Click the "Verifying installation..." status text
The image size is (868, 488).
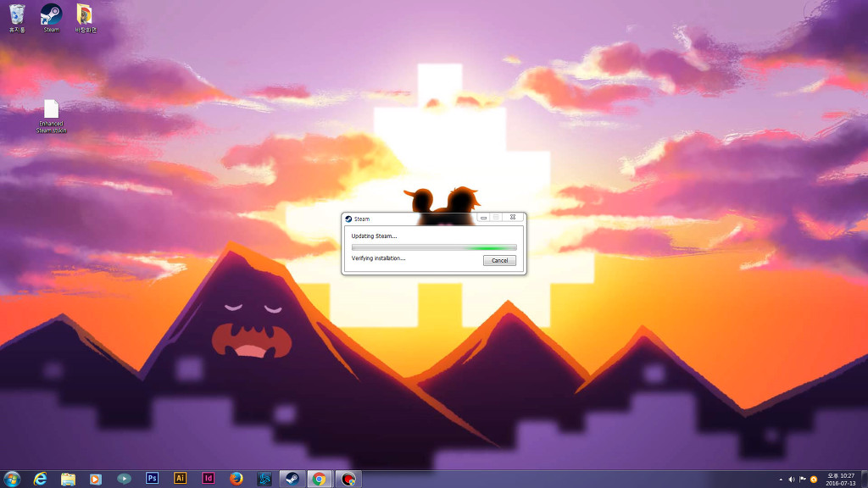[378, 258]
